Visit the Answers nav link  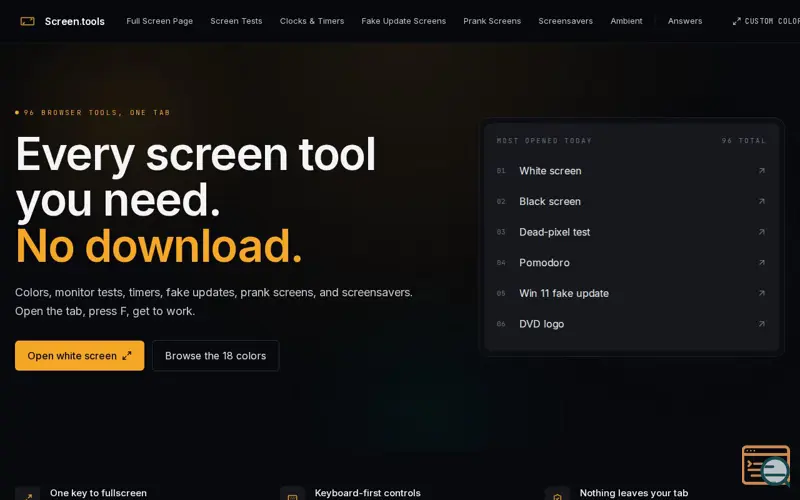point(685,21)
